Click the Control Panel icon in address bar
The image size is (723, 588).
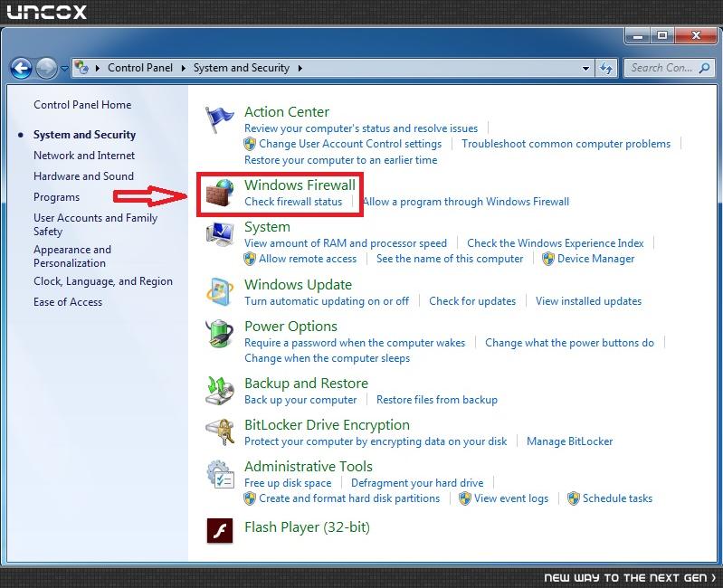click(x=81, y=68)
